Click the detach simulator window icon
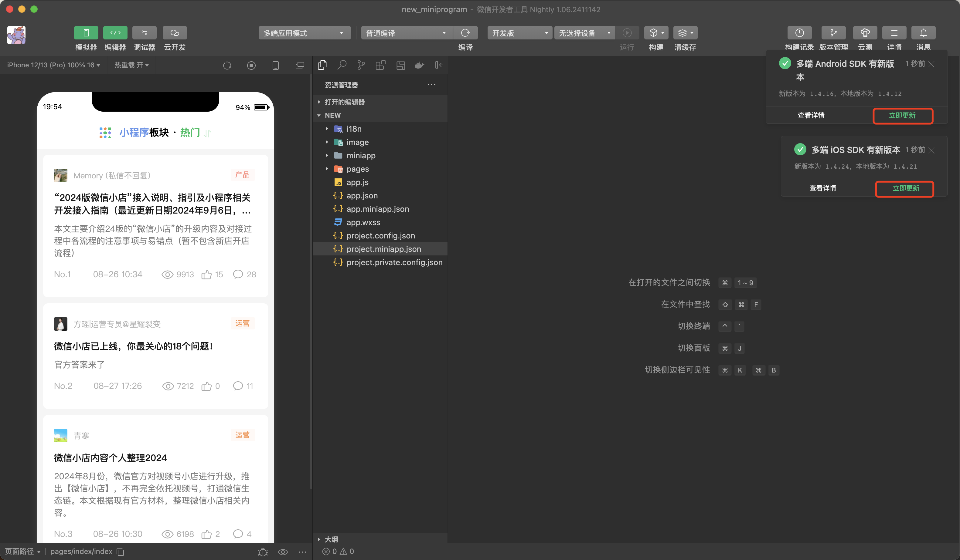The height and width of the screenshot is (560, 960). (300, 66)
